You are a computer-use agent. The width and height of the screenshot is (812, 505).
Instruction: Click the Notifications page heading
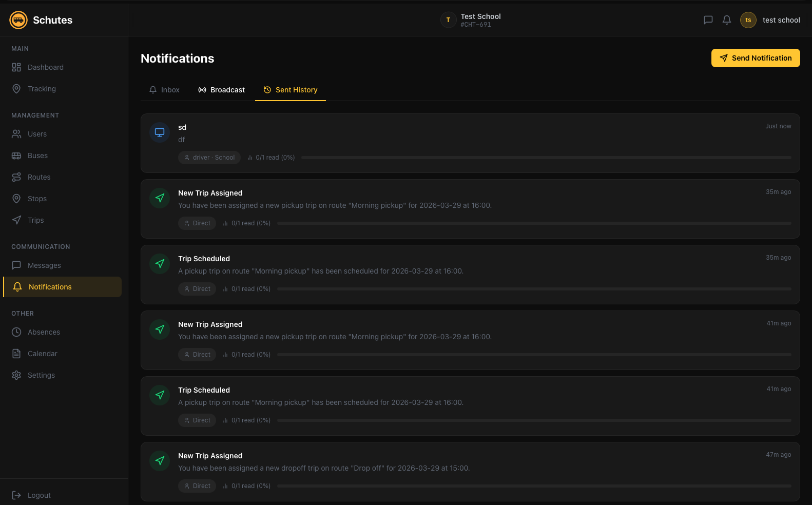(177, 59)
